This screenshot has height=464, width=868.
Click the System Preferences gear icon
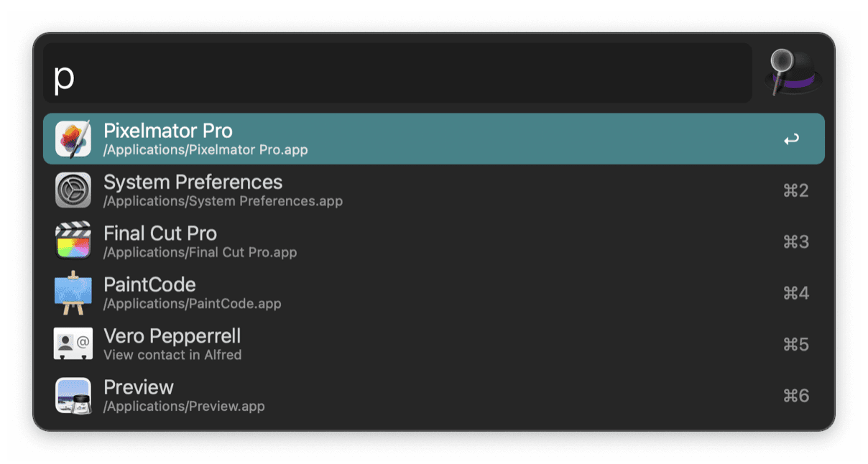coord(72,190)
